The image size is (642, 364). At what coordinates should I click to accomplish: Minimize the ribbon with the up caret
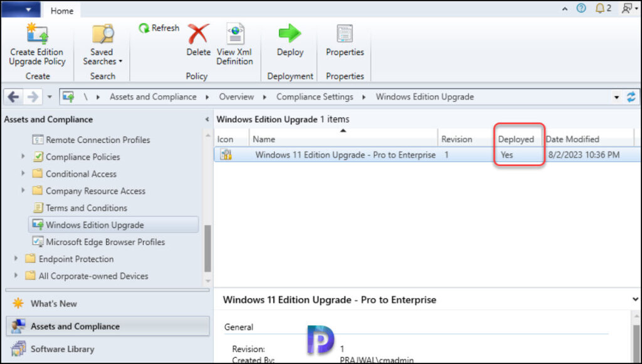[565, 9]
